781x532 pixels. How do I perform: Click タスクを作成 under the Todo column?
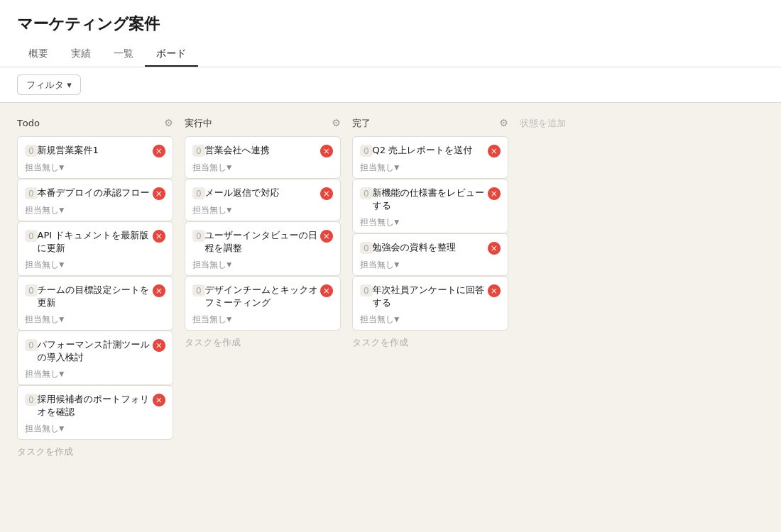[45, 452]
